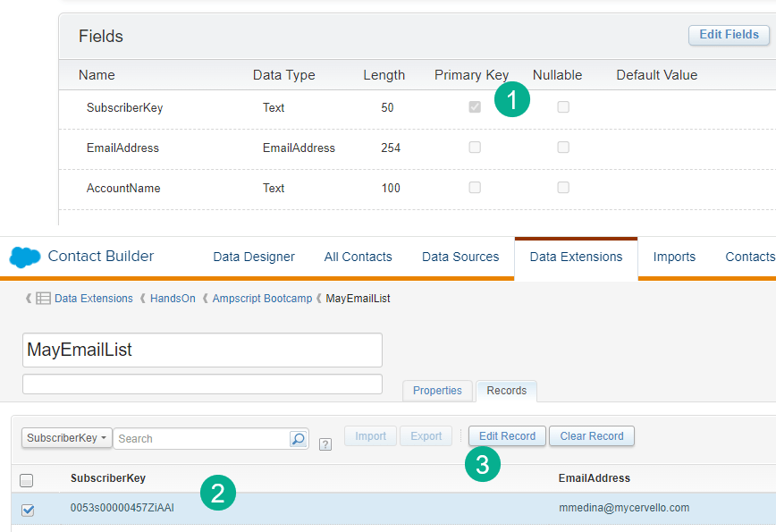Viewport: 776px width, 532px height.
Task: Open the All Contacts tab
Action: pyautogui.click(x=358, y=257)
